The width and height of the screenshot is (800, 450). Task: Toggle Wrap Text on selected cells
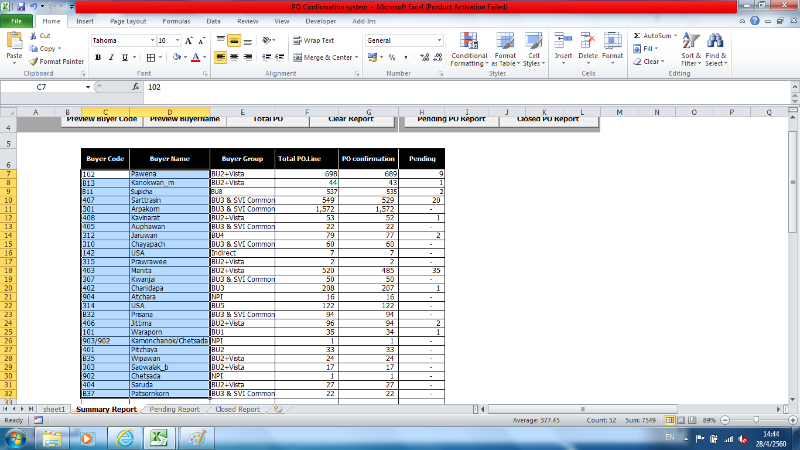point(314,41)
